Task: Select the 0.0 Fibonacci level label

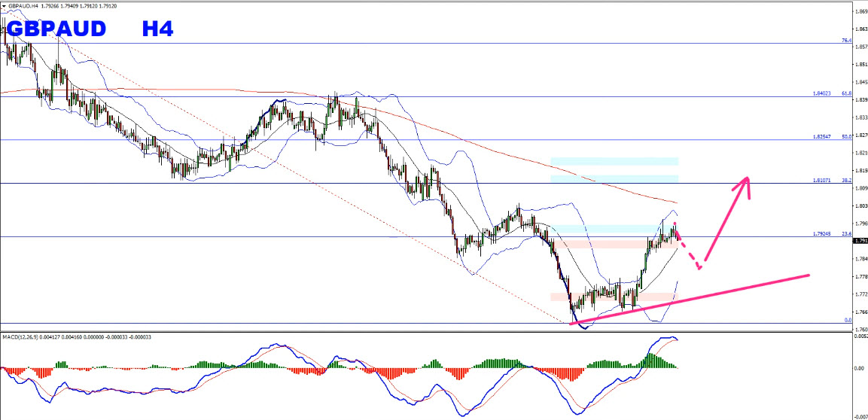Action: coord(846,320)
